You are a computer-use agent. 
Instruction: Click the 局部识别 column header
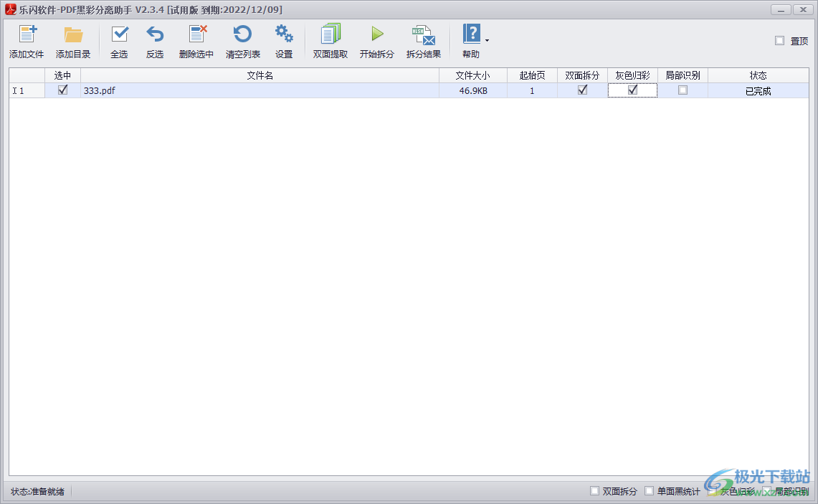(x=683, y=76)
